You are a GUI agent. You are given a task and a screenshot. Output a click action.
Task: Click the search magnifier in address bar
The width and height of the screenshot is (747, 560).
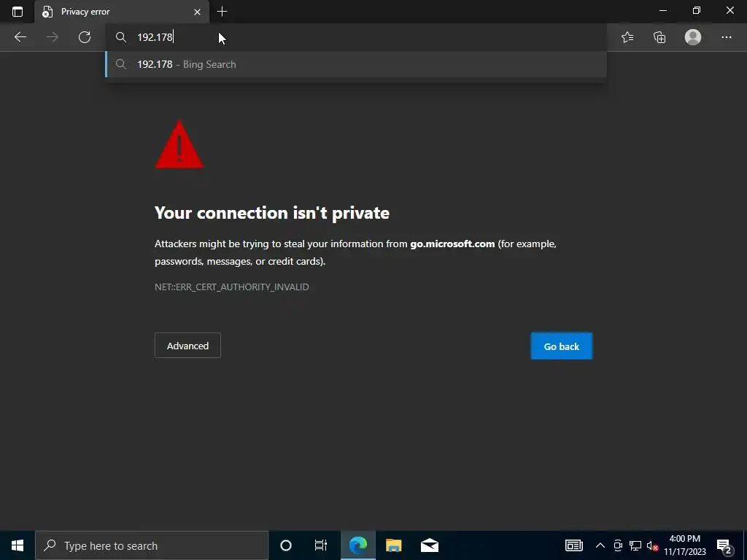tap(121, 37)
